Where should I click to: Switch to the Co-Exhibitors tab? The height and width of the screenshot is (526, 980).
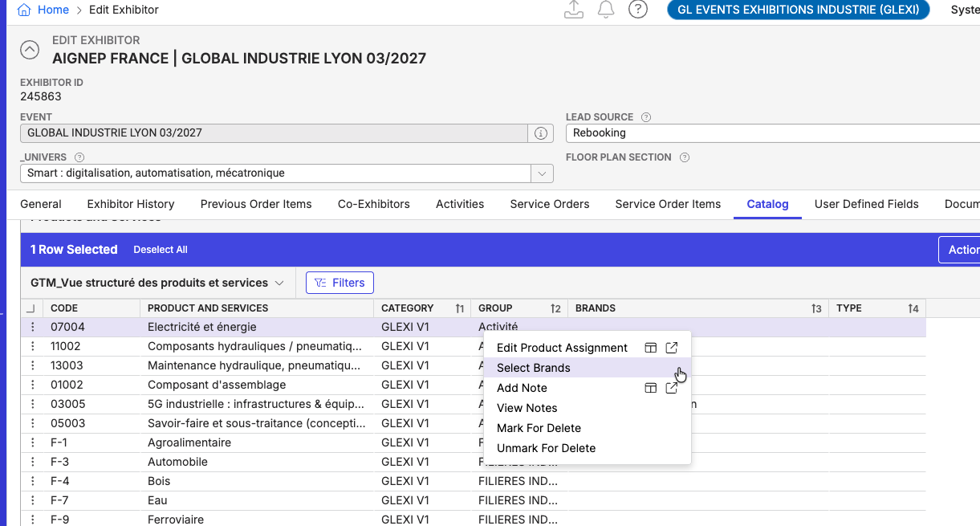click(374, 204)
